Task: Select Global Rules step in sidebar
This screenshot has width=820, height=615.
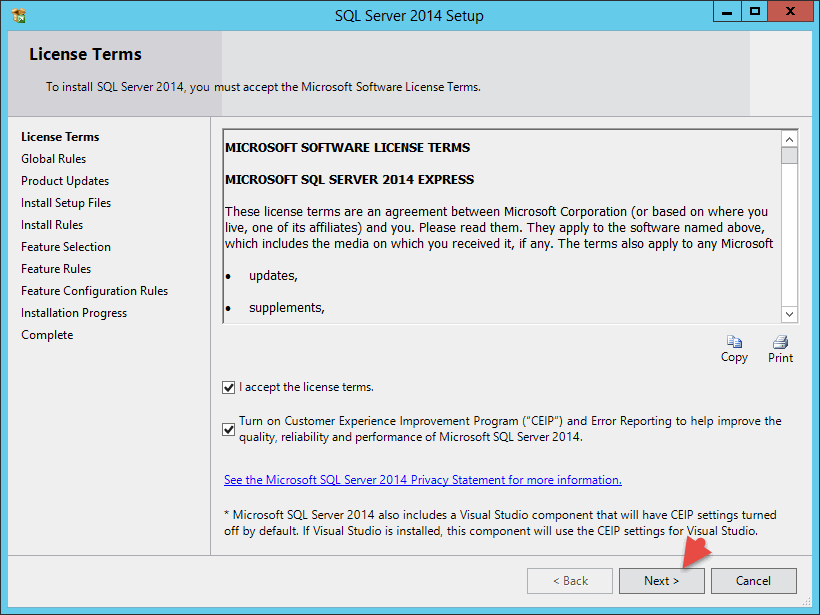Action: [53, 158]
